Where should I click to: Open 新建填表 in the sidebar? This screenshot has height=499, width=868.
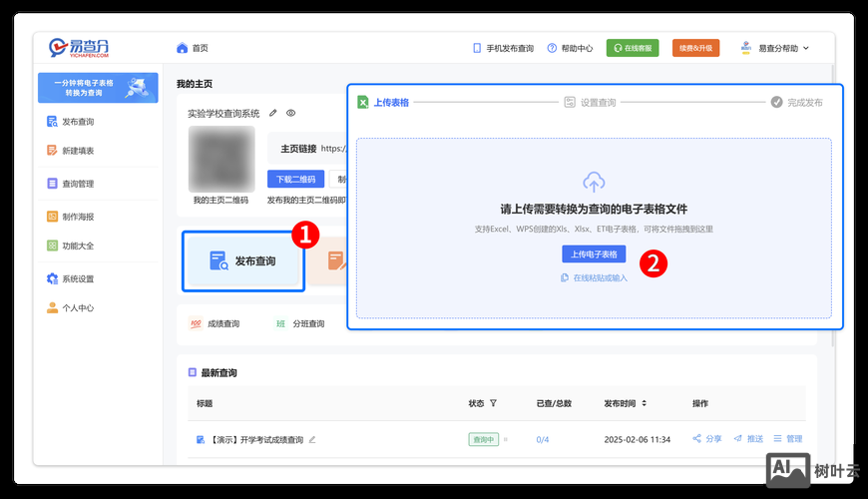(x=71, y=151)
